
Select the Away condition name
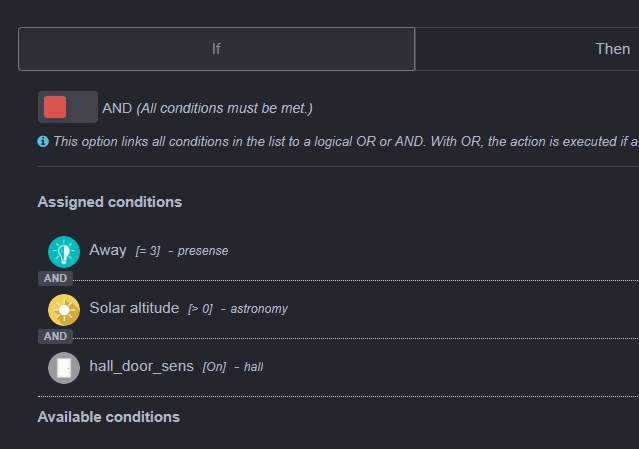click(108, 250)
